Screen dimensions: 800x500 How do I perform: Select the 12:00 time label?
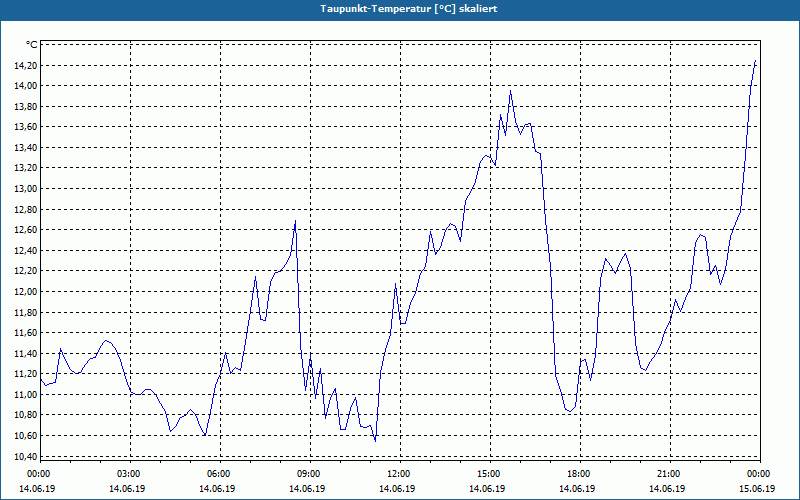400,474
